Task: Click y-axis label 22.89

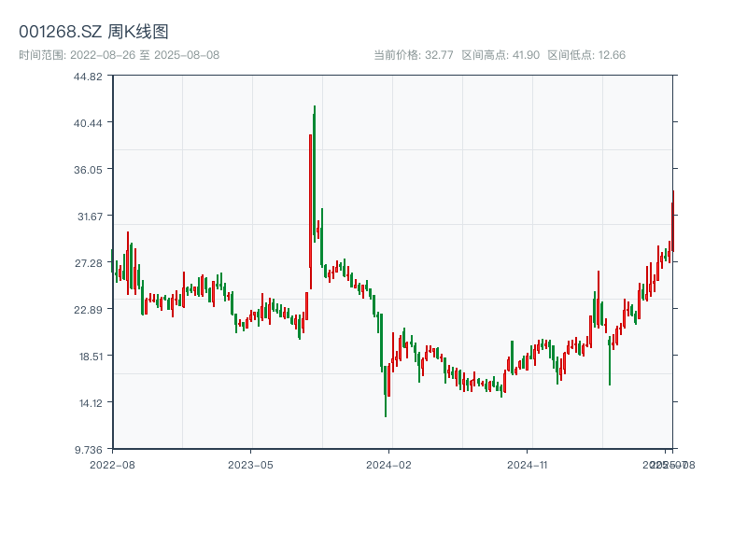Action: click(88, 310)
